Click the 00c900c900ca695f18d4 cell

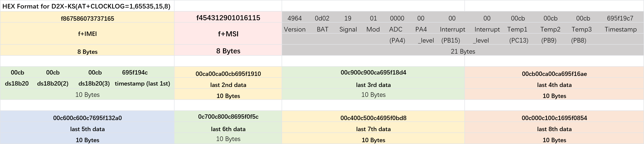[x=373, y=72]
